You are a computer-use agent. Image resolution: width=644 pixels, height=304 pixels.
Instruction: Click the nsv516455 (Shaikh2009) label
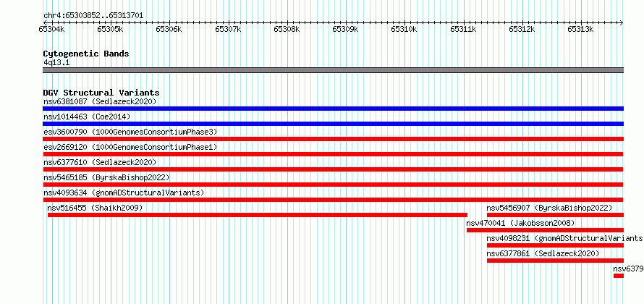pos(95,208)
